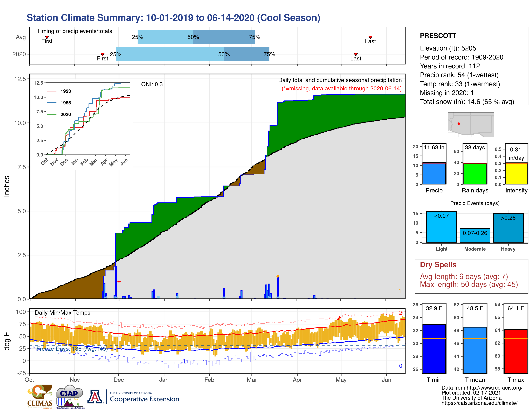This screenshot has width=532, height=411.
Task: Click the Heavy '>0.26' events bar
Action: pos(508,228)
